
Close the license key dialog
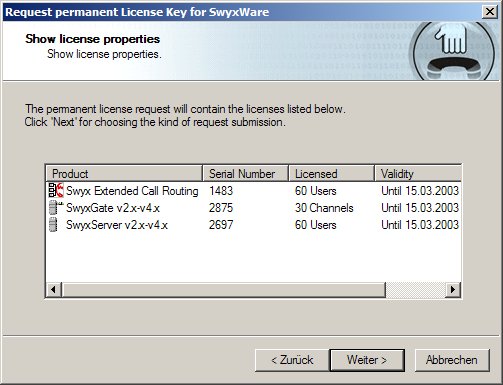click(490, 12)
